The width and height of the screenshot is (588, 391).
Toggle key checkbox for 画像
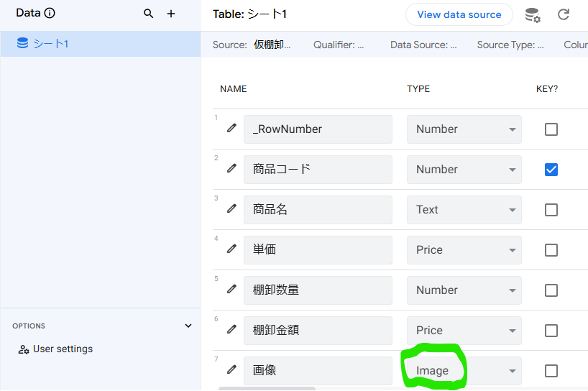point(551,371)
